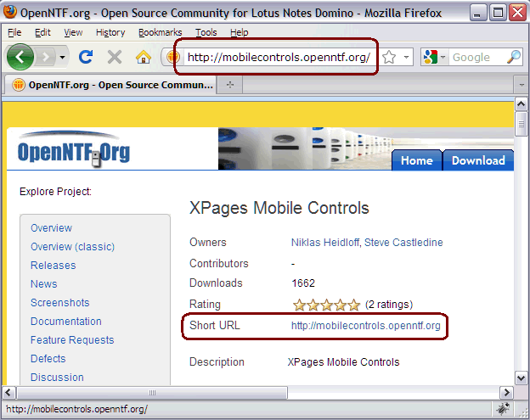Click the Firefox icon in title bar
Screen dimensions: 530x420
[10, 12]
